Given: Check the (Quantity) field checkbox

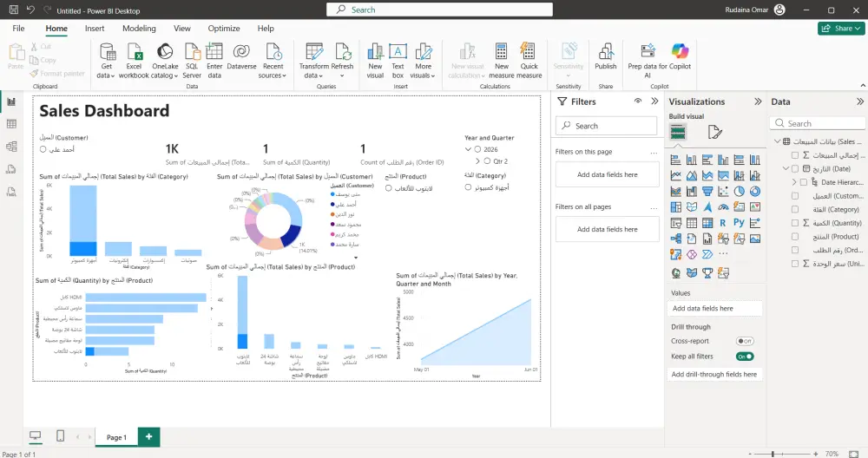Looking at the screenshot, I should click(x=795, y=223).
